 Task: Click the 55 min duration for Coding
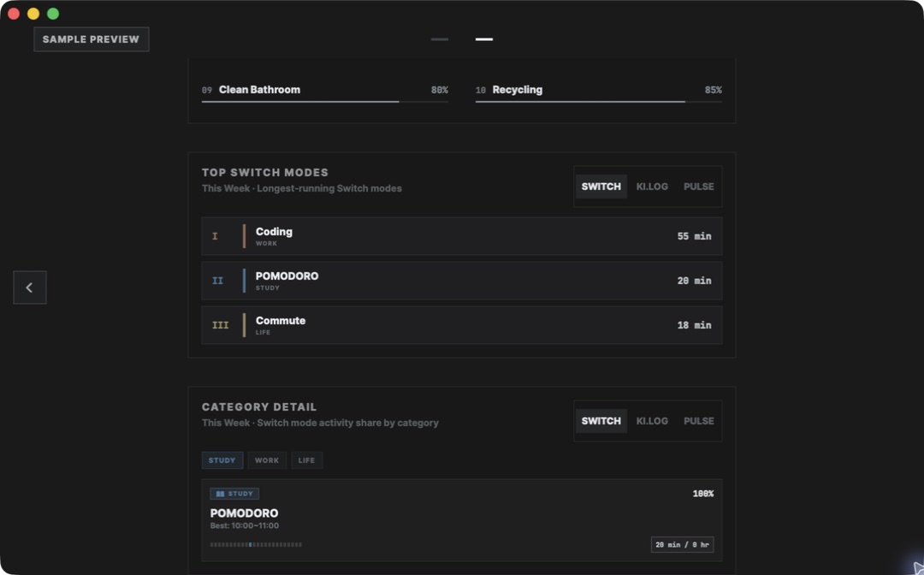pyautogui.click(x=694, y=236)
